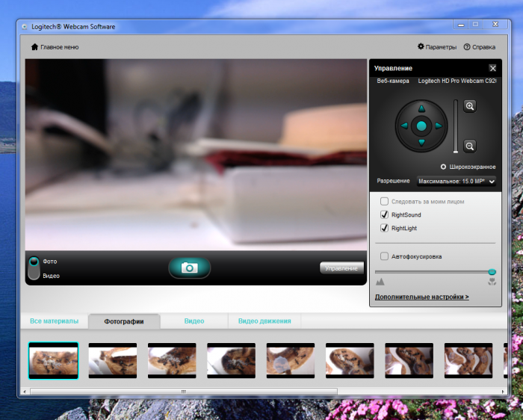
Task: Open Параметры settings gear
Action: coord(437,47)
